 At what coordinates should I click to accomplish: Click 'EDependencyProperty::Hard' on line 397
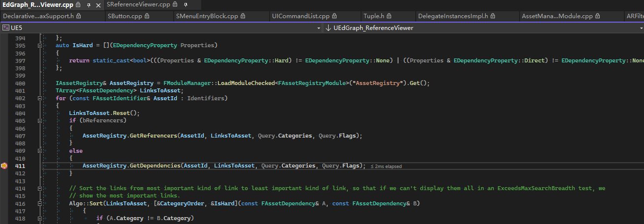pyautogui.click(x=246, y=61)
